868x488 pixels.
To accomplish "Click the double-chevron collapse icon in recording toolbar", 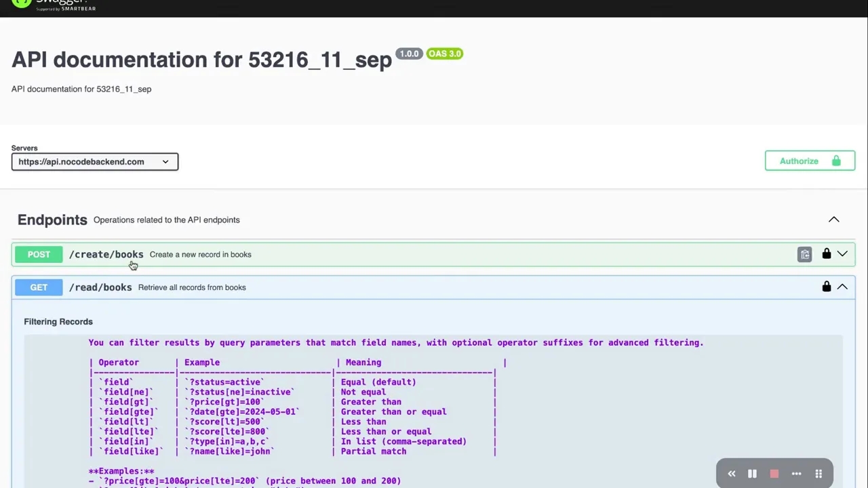I will pyautogui.click(x=731, y=474).
